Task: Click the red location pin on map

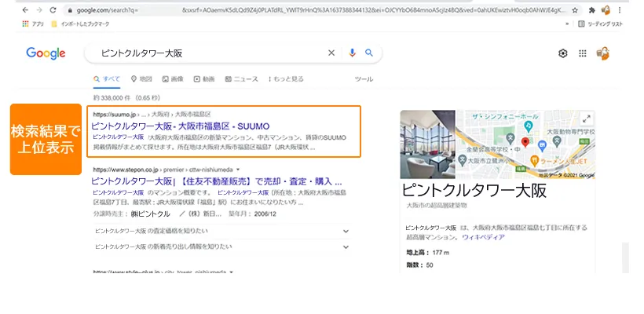Action: coord(525,142)
